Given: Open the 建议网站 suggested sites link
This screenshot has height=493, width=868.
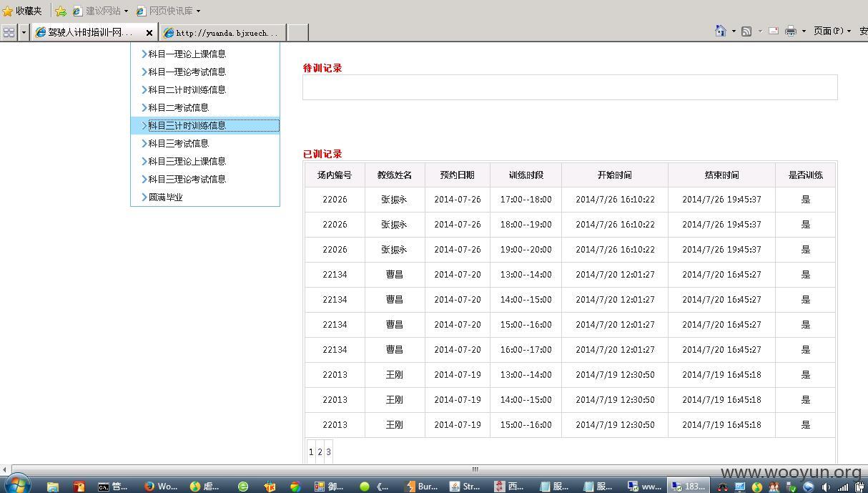Looking at the screenshot, I should pos(97,11).
